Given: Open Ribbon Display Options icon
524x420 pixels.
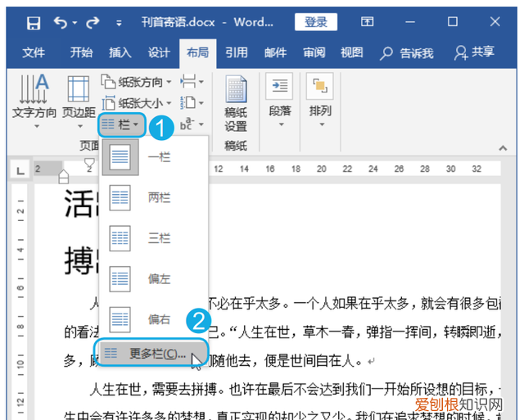Looking at the screenshot, I should click(x=367, y=22).
